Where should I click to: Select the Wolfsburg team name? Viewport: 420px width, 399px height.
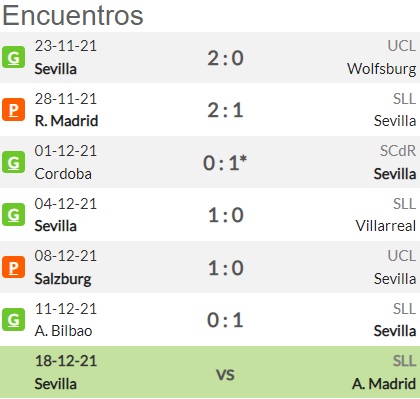click(x=382, y=69)
